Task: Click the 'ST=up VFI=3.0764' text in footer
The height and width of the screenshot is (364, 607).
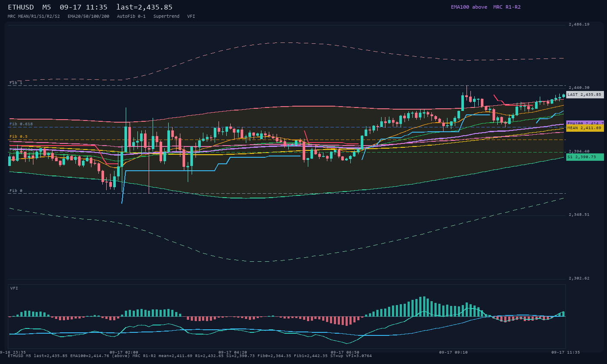Action: 351,356
